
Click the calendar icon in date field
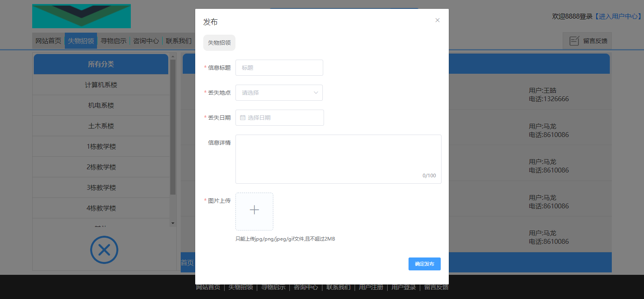click(243, 118)
